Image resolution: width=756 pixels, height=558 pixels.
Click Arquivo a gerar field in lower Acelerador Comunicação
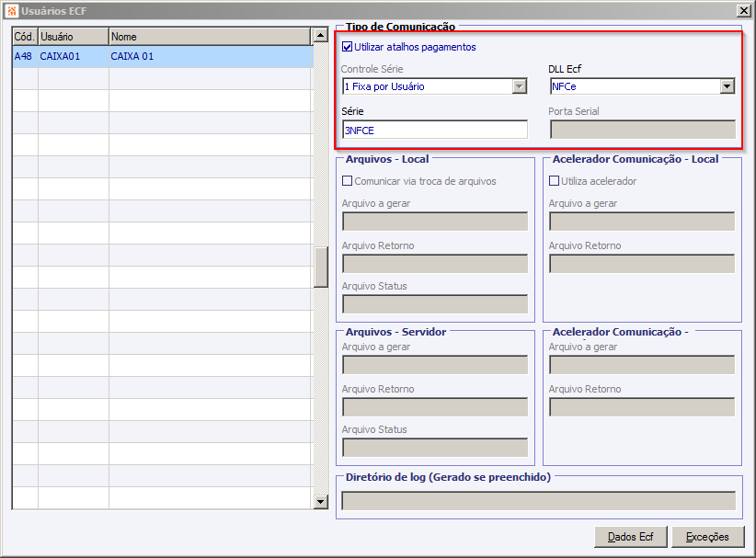click(x=642, y=365)
